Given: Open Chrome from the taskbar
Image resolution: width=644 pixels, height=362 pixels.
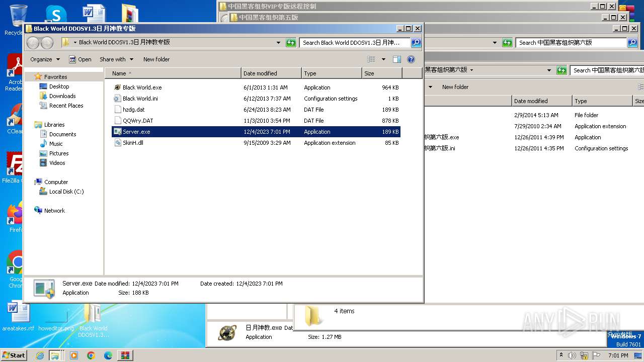Looking at the screenshot, I should coord(91,355).
